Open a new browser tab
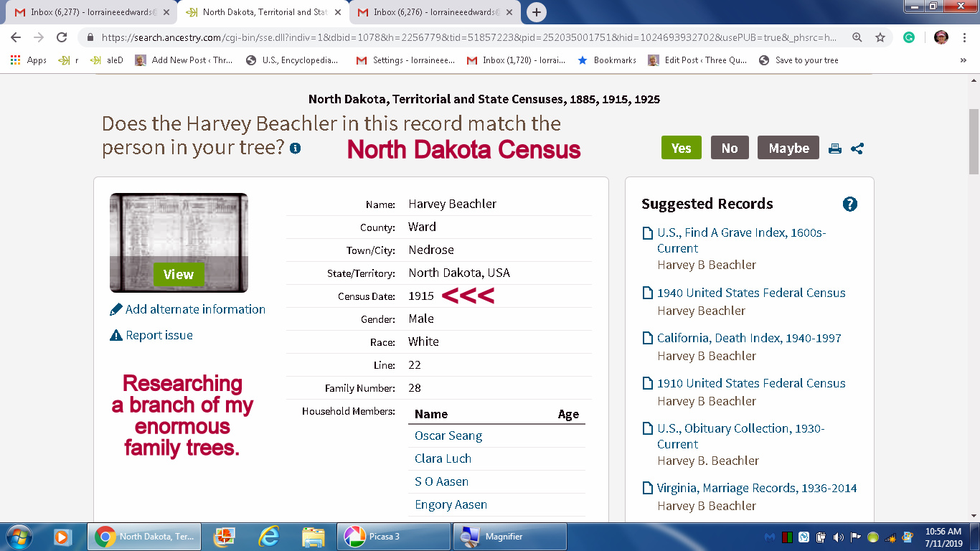980x551 pixels. [536, 12]
